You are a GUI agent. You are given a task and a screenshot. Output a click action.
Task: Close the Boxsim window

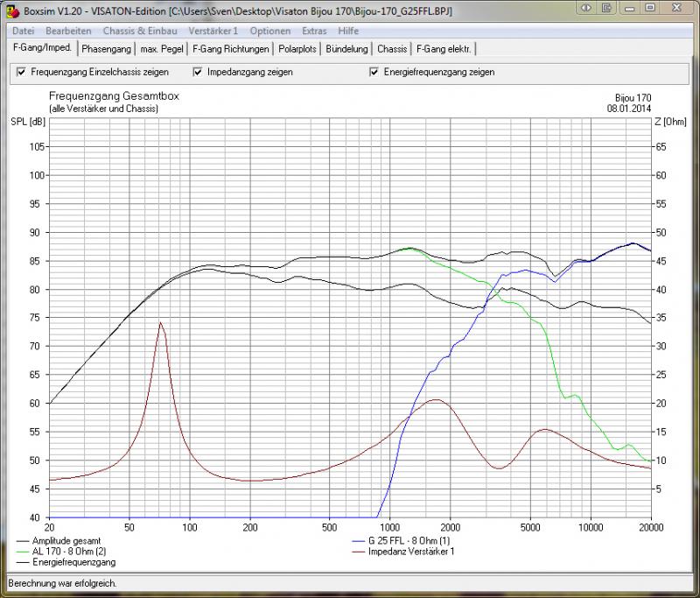pos(676,8)
